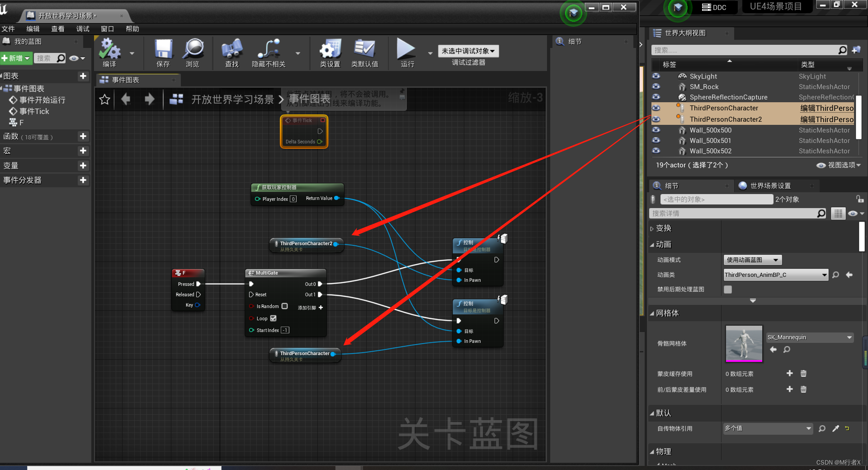This screenshot has height=470, width=868.
Task: Open the 查看 menu
Action: coord(58,29)
